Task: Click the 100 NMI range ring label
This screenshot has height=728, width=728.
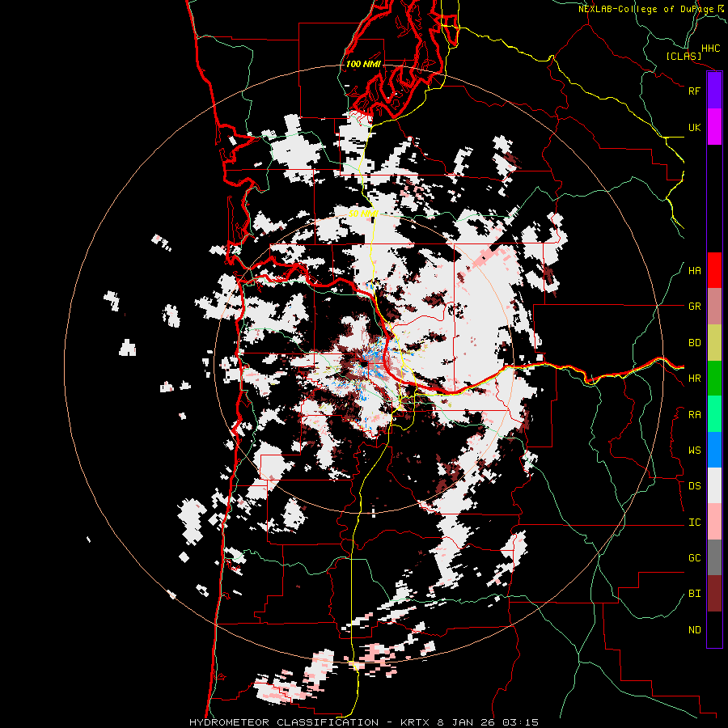Action: [x=363, y=64]
